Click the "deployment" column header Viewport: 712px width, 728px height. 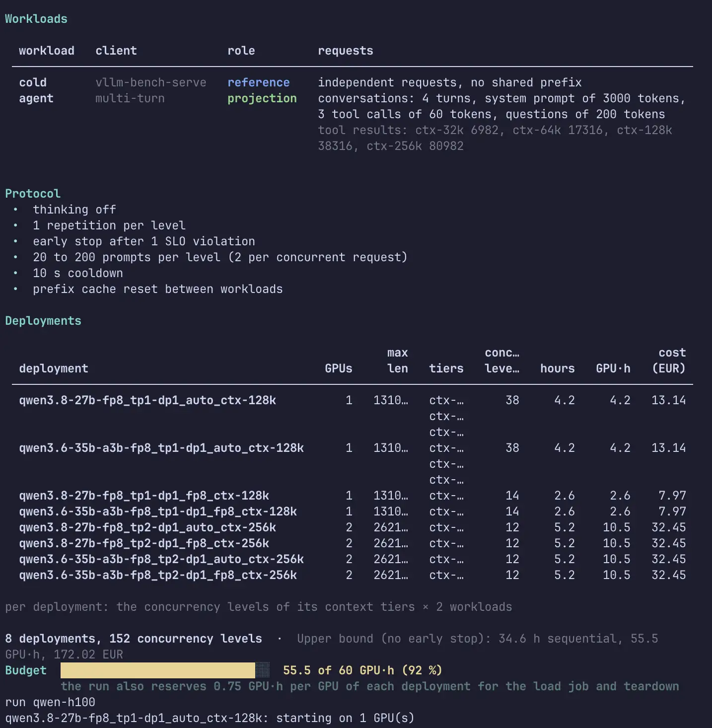54,368
